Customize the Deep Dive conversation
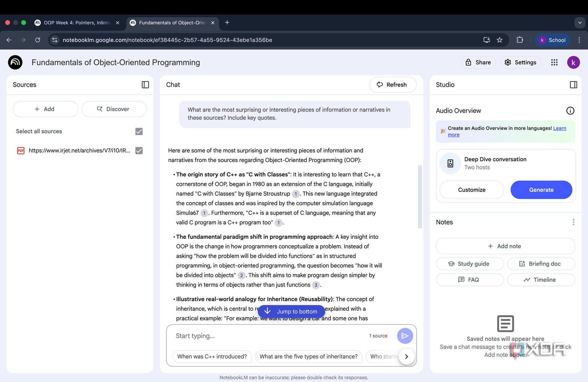The width and height of the screenshot is (588, 382). coord(472,190)
